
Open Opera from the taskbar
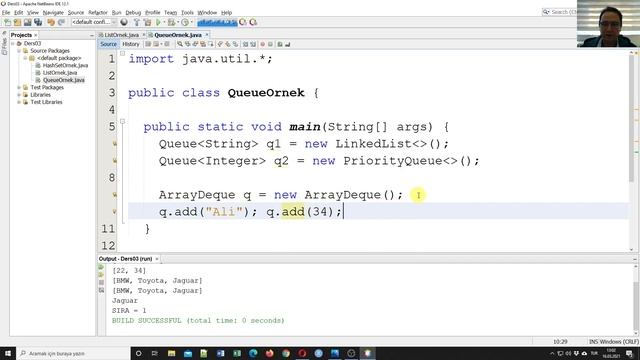pos(302,353)
